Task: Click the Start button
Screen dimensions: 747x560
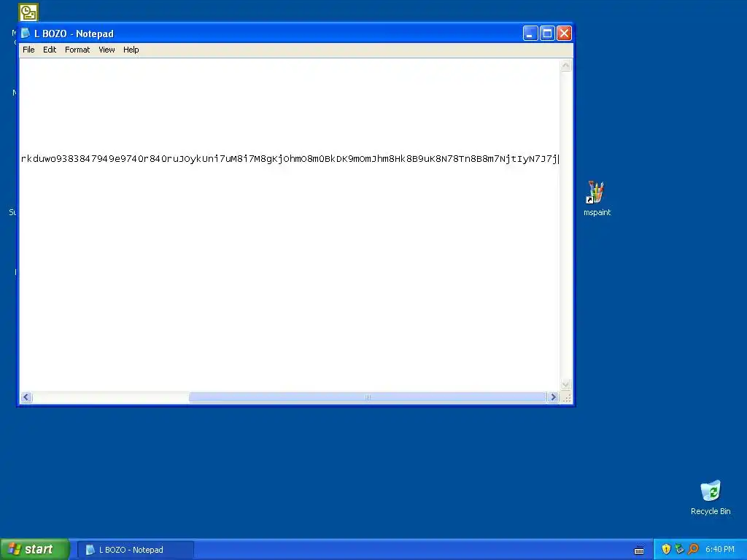Action: 35,549
